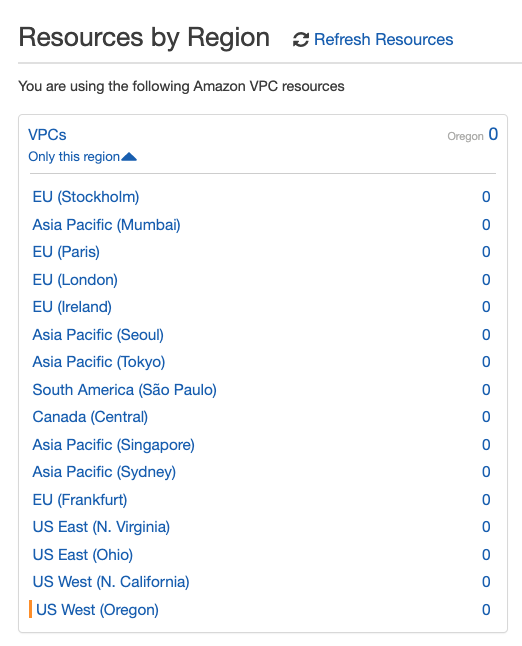The image size is (522, 646).
Task: Open South America (São Paulo) region
Action: click(x=124, y=390)
